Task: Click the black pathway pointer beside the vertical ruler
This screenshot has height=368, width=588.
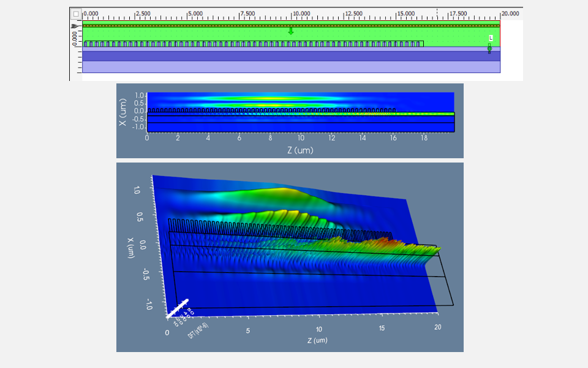Action: point(75,26)
